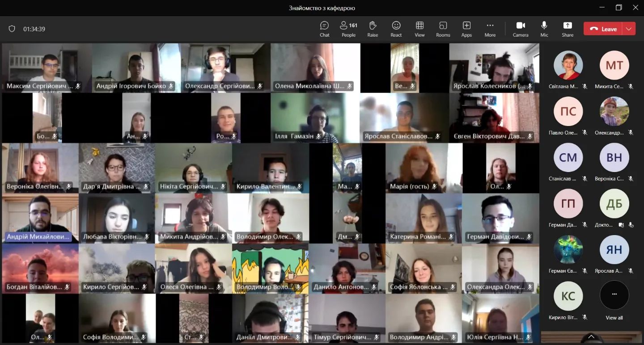Click muted mic icon on Ярослав Колесников
This screenshot has height=345, width=644.
530,86
